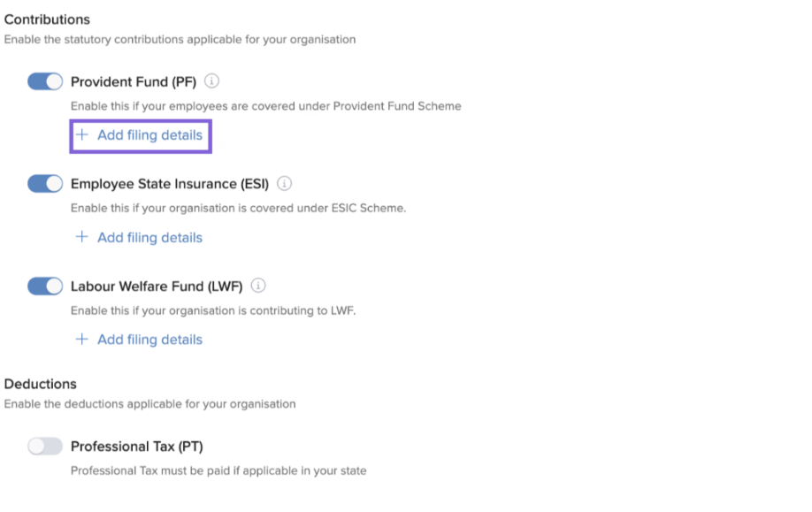Turn off the Labour Welfare Fund switch

[45, 287]
